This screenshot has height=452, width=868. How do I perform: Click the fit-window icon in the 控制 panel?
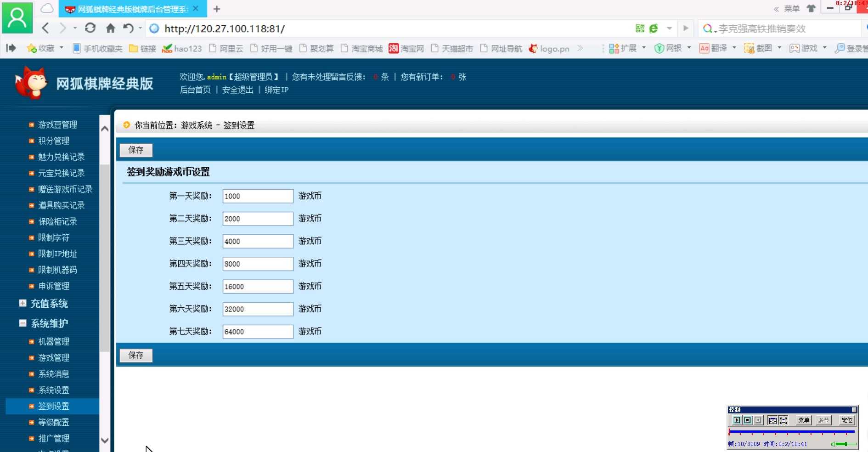pyautogui.click(x=772, y=420)
